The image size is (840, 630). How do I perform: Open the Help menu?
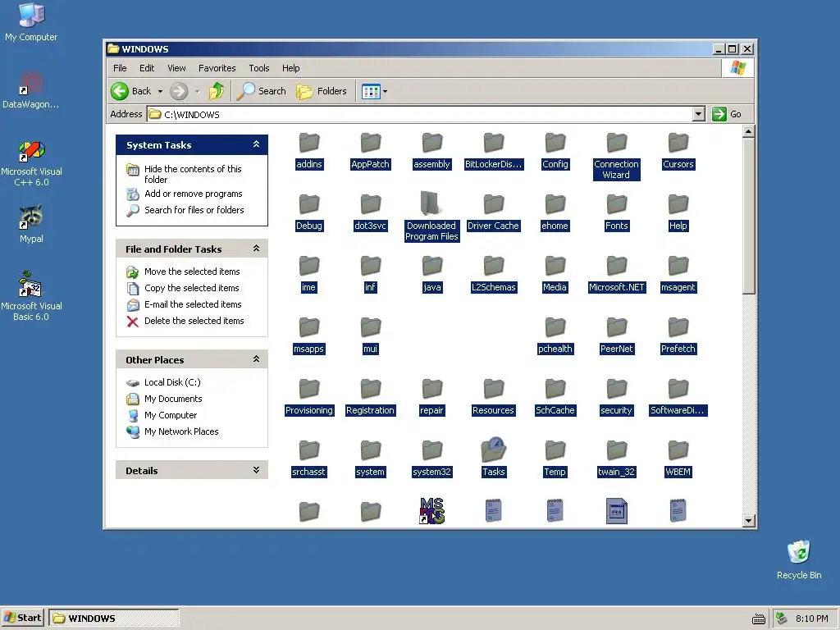tap(291, 68)
